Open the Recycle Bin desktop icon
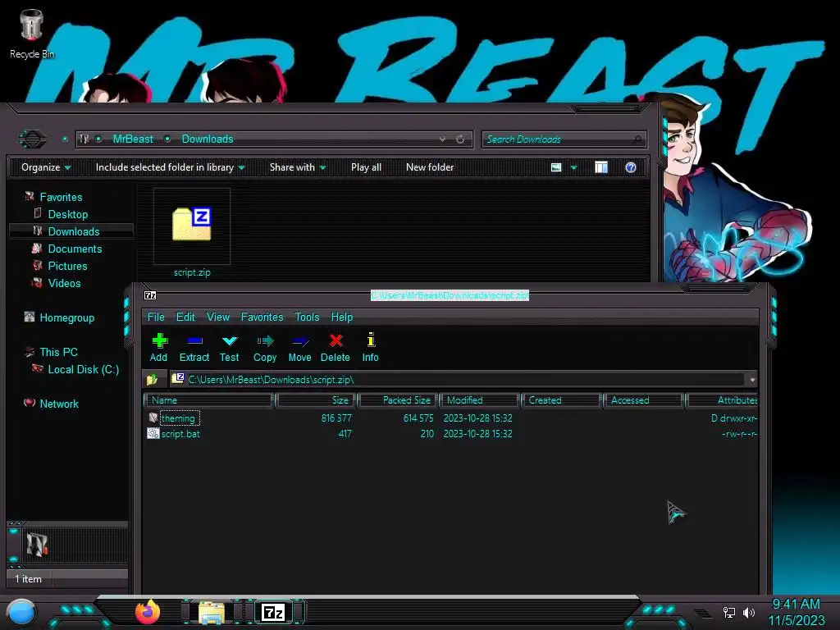 click(32, 33)
